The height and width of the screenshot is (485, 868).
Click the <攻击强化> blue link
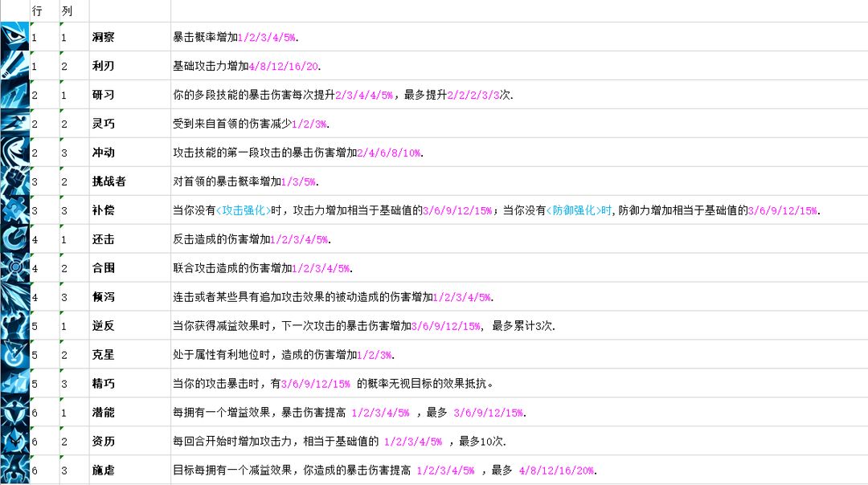click(x=244, y=210)
